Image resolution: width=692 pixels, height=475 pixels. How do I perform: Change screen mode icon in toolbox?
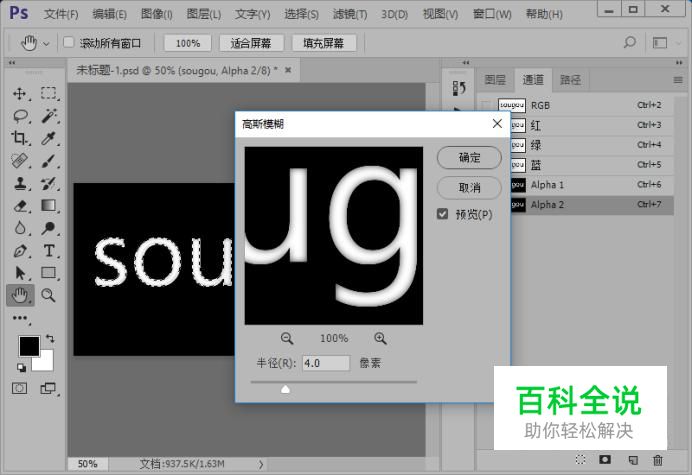click(x=48, y=388)
